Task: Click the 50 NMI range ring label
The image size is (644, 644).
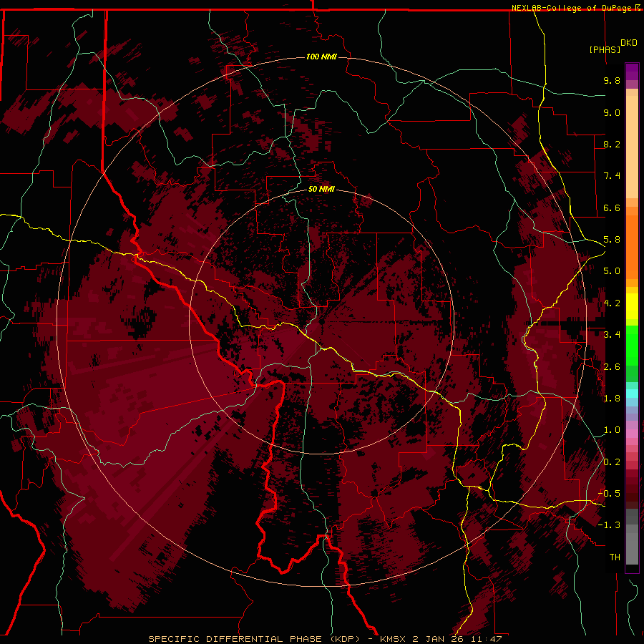Action: 321,189
